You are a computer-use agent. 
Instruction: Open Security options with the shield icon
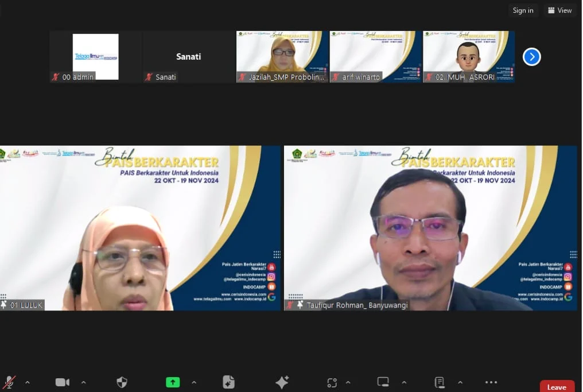click(122, 381)
